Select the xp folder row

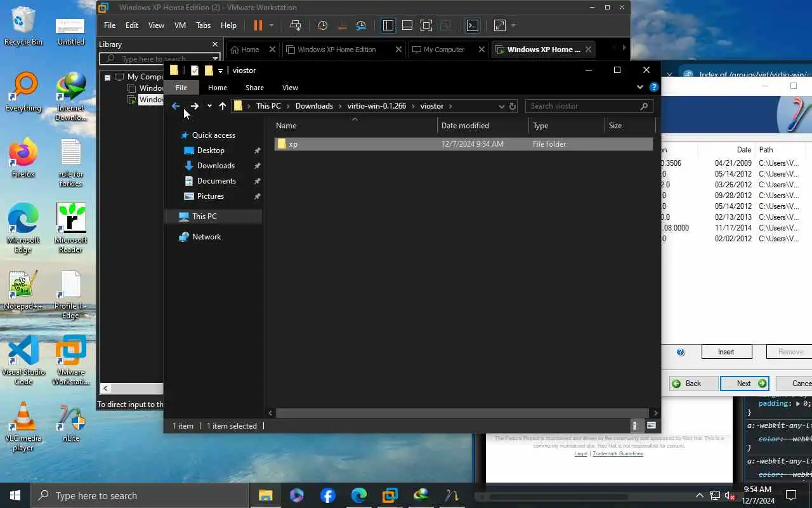pos(463,144)
